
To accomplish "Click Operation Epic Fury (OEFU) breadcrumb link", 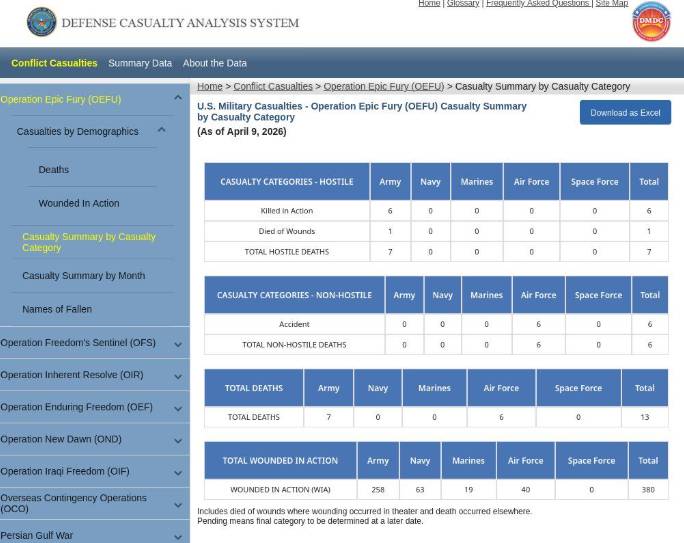I will pos(384,86).
